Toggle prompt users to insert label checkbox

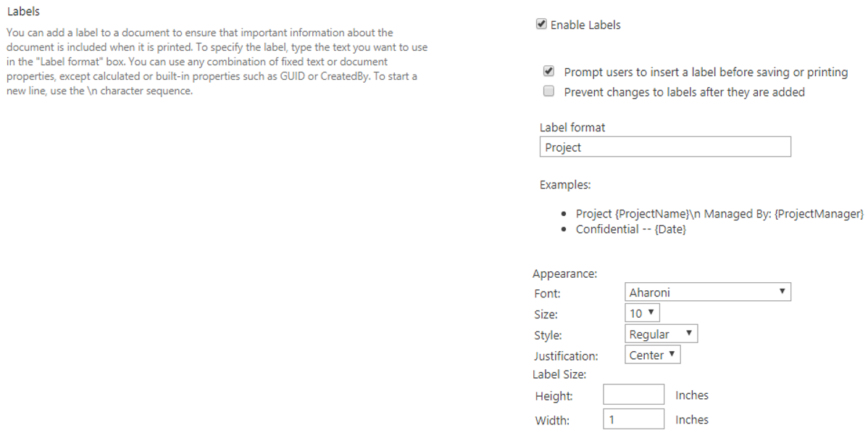pyautogui.click(x=549, y=72)
